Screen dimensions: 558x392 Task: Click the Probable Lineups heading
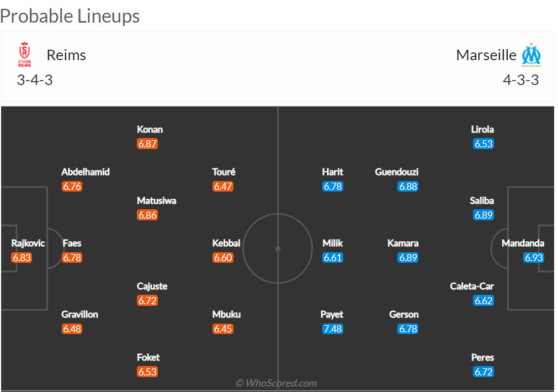pyautogui.click(x=70, y=16)
